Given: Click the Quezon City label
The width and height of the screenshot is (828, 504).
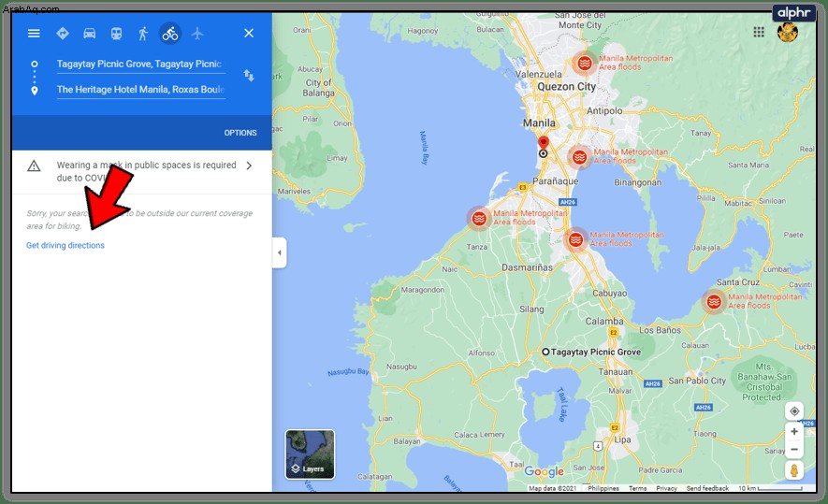Looking at the screenshot, I should (x=567, y=87).
